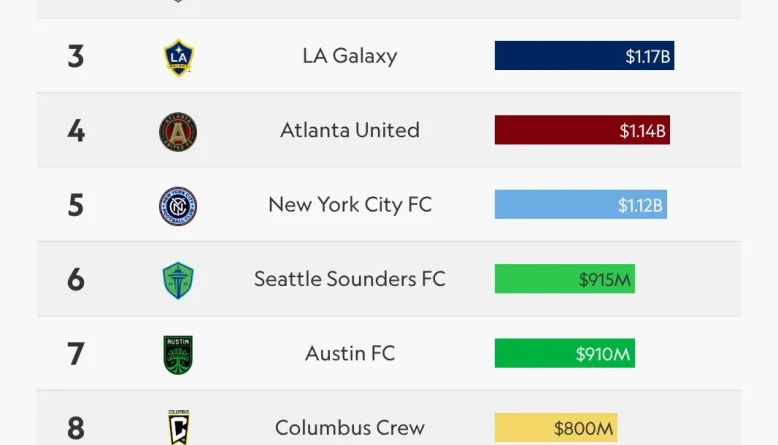Click the LA Galaxy team crest
Image resolution: width=778 pixels, height=445 pixels.
[x=178, y=57]
